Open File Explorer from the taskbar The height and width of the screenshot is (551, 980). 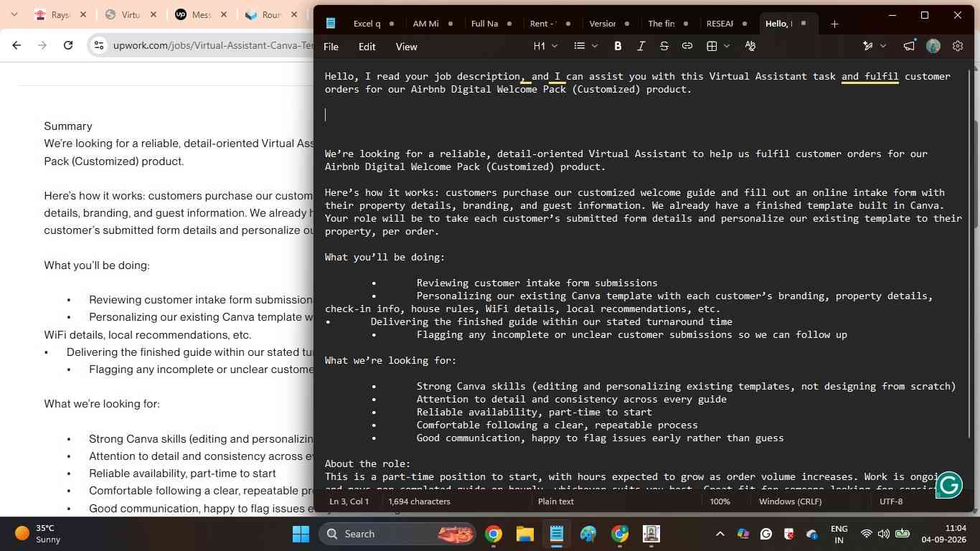click(x=525, y=534)
